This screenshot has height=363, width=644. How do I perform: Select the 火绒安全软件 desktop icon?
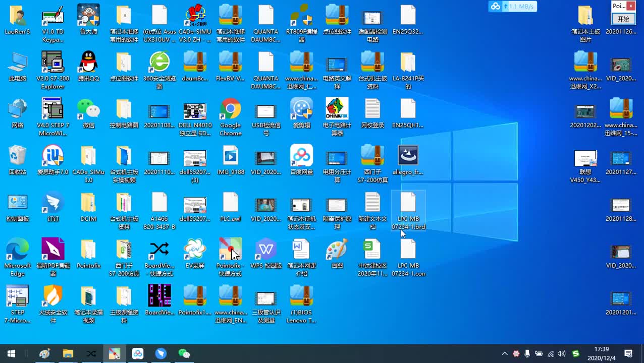point(53,305)
